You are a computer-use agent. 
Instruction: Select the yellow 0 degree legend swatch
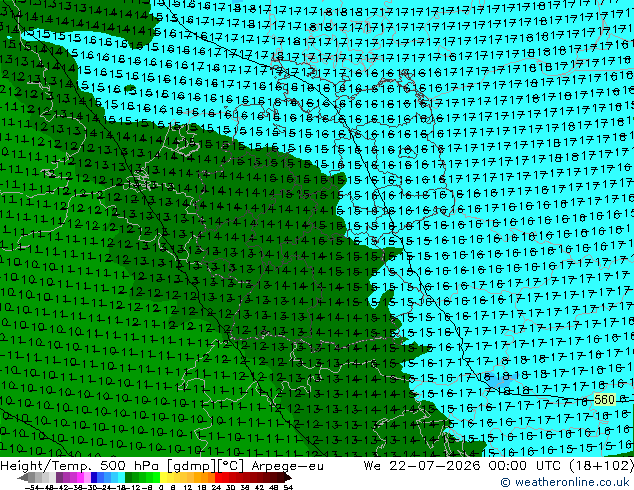tap(162, 477)
